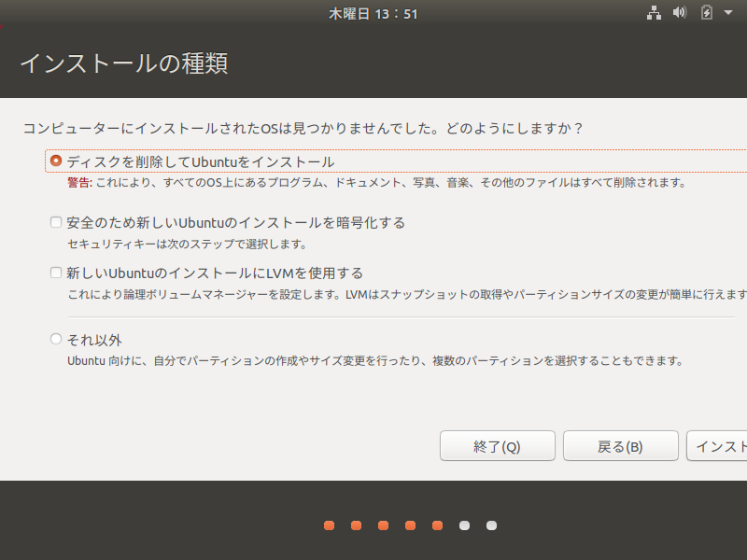Viewport: 747px width, 560px height.
Task: Click the インストールの種類 page title
Action: pos(124,63)
